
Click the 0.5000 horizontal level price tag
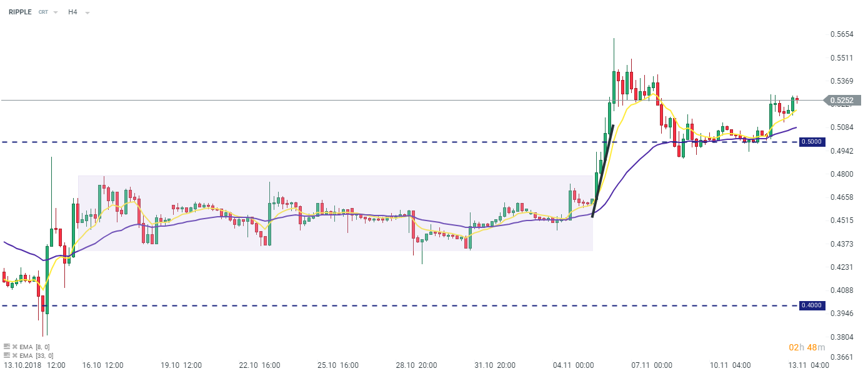(x=811, y=142)
